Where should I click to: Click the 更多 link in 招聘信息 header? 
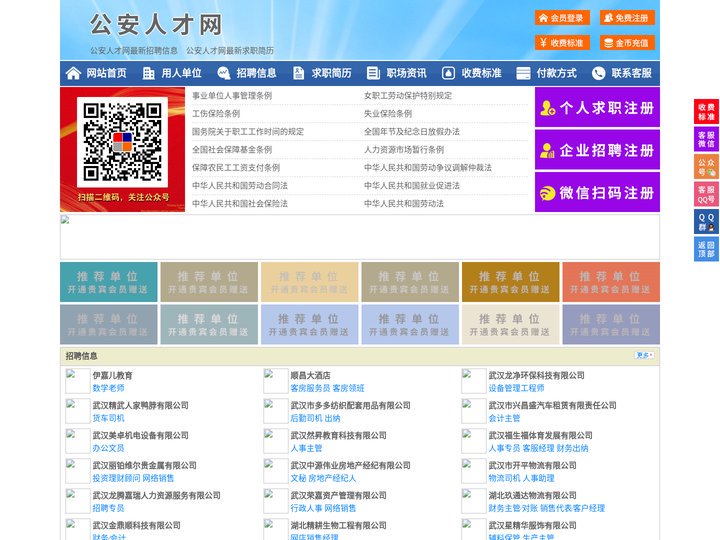coord(644,355)
